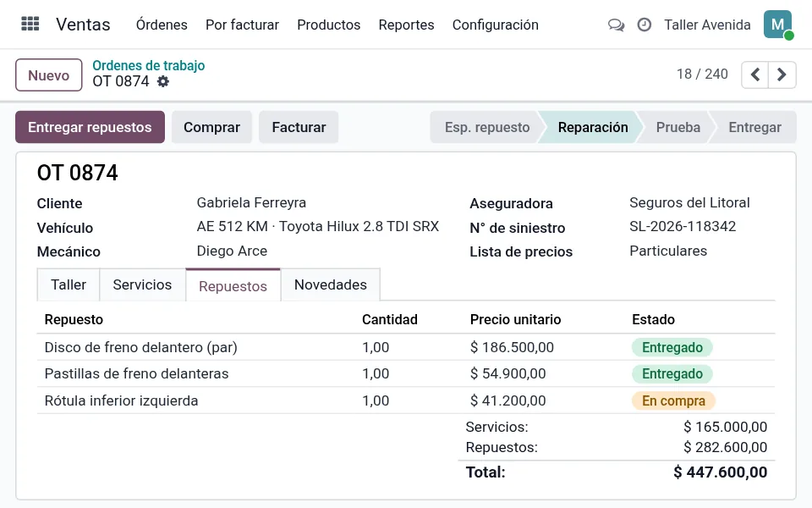812x508 pixels.
Task: Click the Cliente field Gabriela Ferreyra
Action: 251,202
